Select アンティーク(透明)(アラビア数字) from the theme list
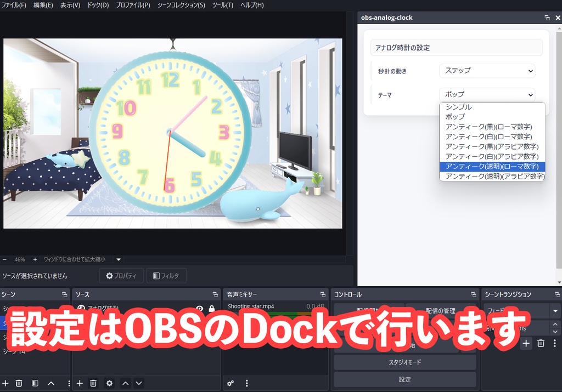Viewport: 562px width, 392px height. pos(492,176)
